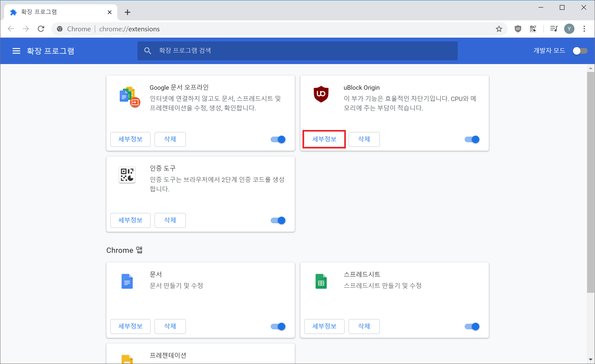595x364 pixels.
Task: Disable the uBlock Origin extension toggle
Action: [472, 139]
